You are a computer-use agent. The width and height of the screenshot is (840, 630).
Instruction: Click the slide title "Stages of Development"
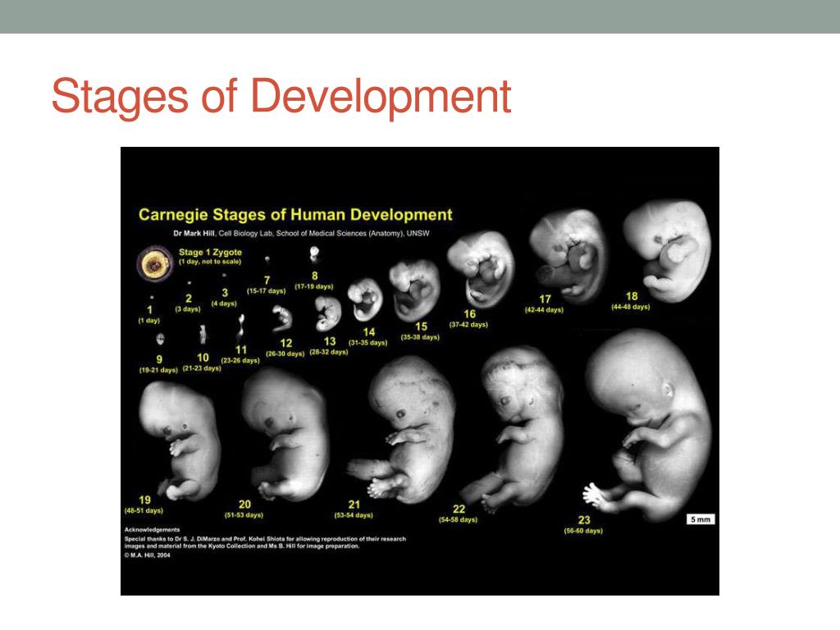click(x=281, y=97)
